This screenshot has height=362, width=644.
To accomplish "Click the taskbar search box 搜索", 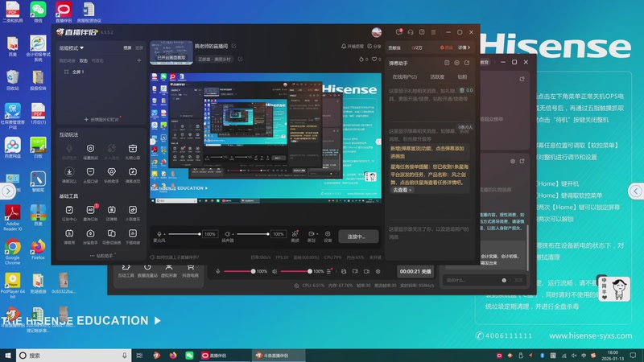I will tap(74, 356).
